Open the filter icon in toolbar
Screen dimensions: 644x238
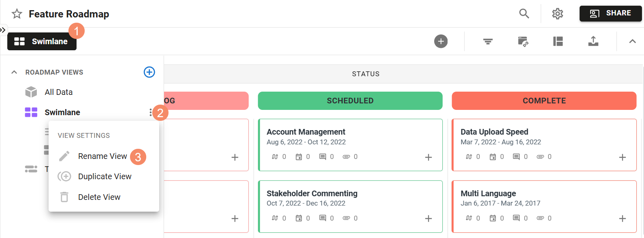[x=488, y=41]
